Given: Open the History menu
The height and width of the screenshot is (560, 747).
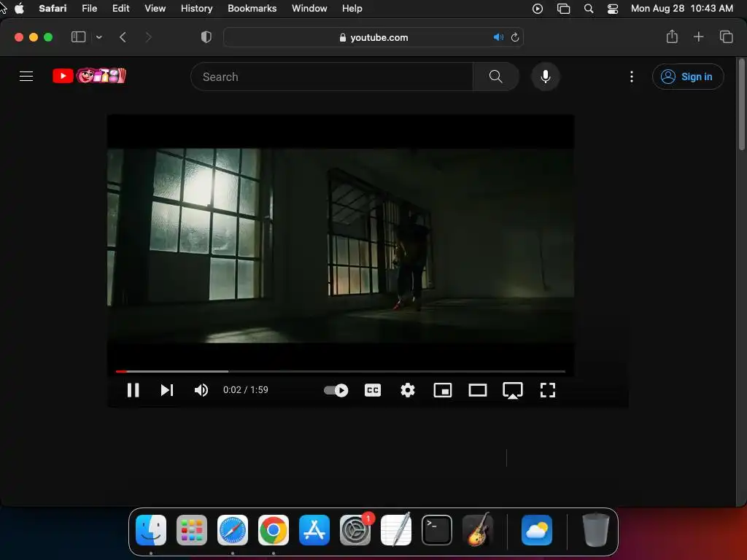Looking at the screenshot, I should pyautogui.click(x=197, y=9).
